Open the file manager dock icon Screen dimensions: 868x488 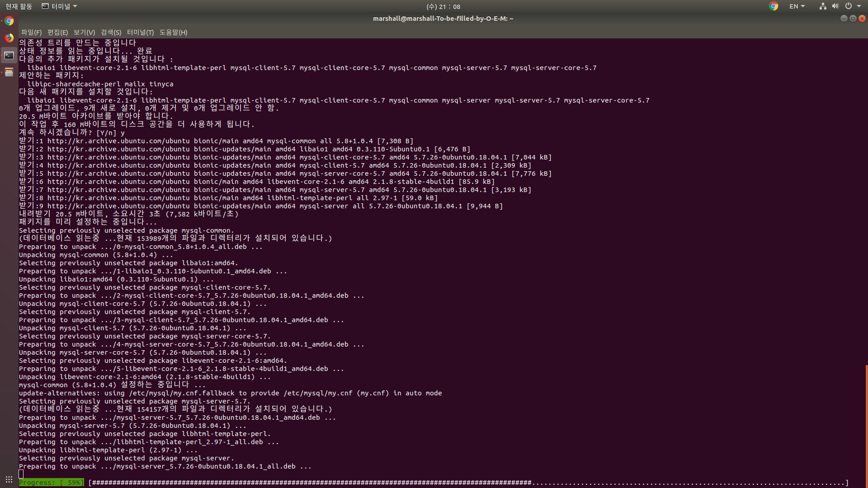click(9, 72)
